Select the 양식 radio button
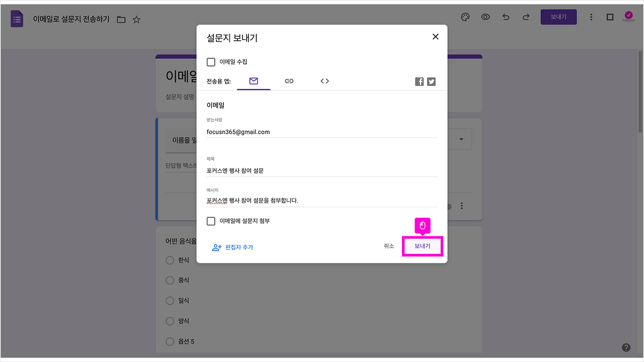This screenshot has height=362, width=644. (170, 321)
